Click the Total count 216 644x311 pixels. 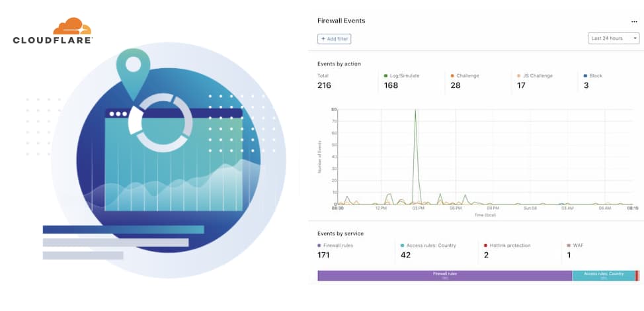324,85
